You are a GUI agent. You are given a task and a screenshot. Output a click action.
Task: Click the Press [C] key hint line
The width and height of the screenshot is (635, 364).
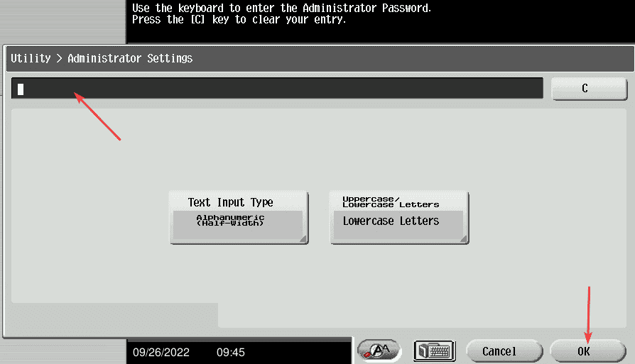point(239,20)
